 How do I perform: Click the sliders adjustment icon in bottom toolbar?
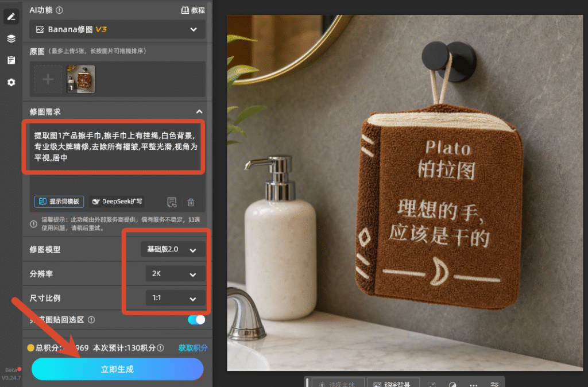[494, 384]
